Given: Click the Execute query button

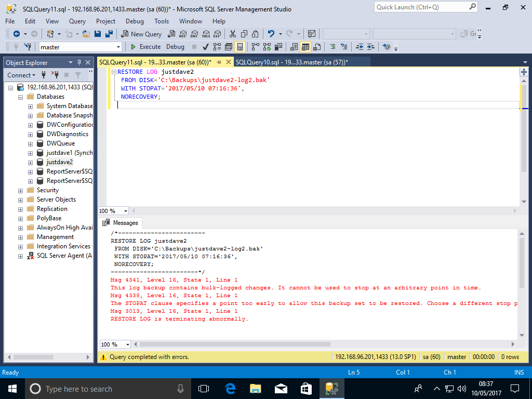Looking at the screenshot, I should pyautogui.click(x=145, y=47).
